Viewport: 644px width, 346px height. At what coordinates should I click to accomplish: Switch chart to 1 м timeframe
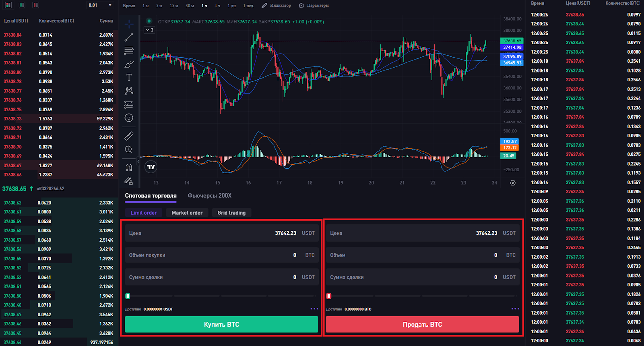[x=145, y=6]
